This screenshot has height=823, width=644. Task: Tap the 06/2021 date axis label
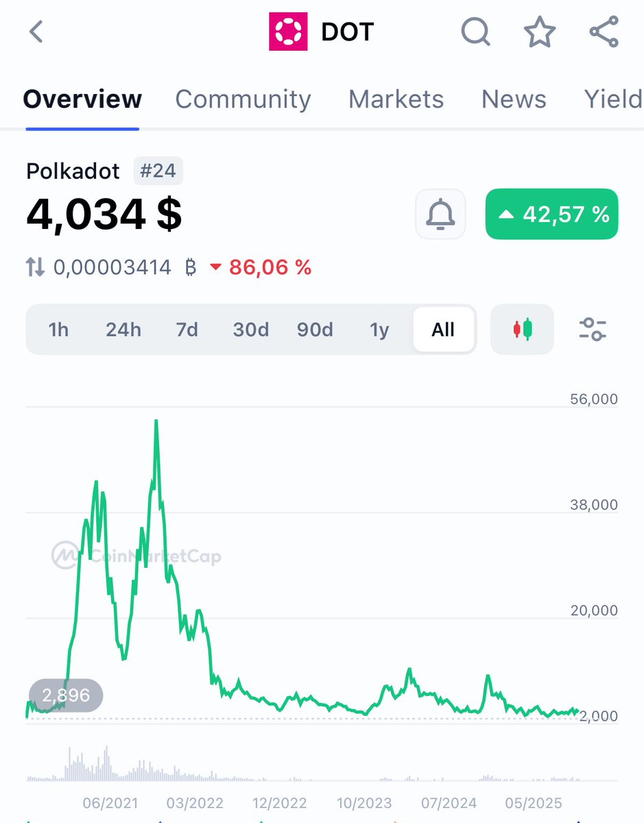110,803
